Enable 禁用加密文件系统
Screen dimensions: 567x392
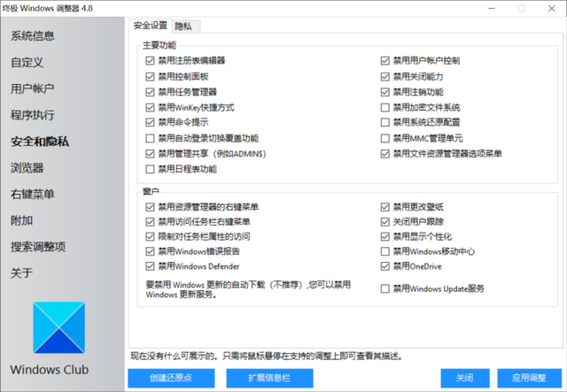[x=385, y=107]
